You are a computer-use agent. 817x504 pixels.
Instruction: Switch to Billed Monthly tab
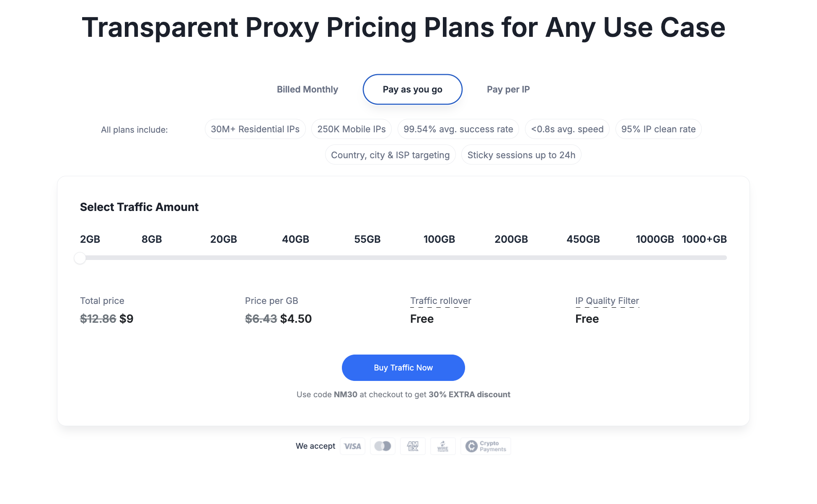click(x=307, y=89)
